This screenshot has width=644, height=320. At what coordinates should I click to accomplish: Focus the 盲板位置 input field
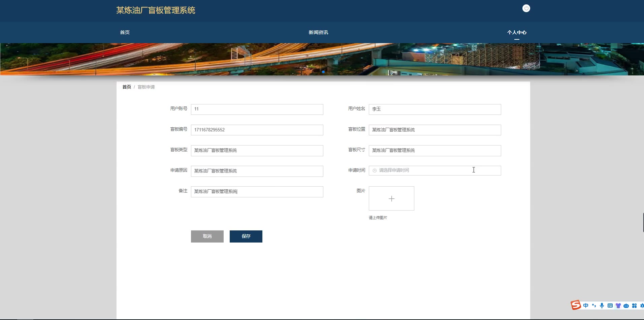(x=435, y=130)
